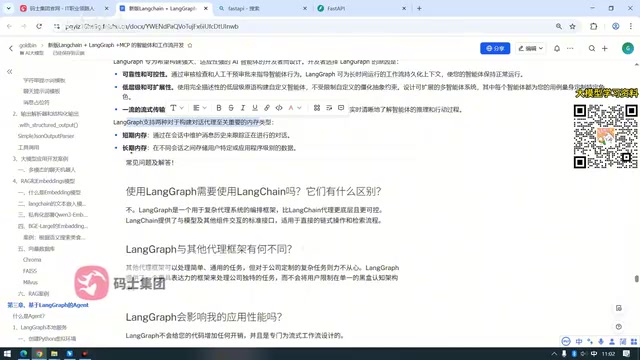Click the taskbar clock showing 11:02
Viewport: 640px width, 360px height.
coord(608,354)
